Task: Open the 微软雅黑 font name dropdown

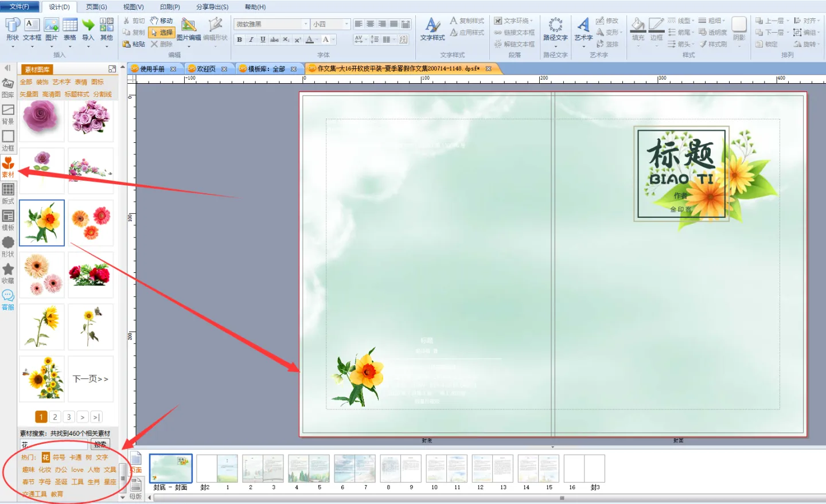Action: coord(305,24)
